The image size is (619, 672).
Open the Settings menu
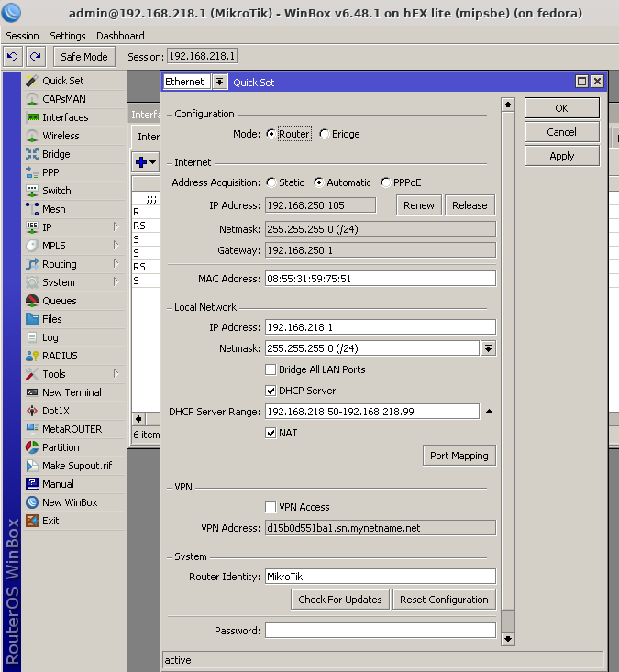pos(68,36)
